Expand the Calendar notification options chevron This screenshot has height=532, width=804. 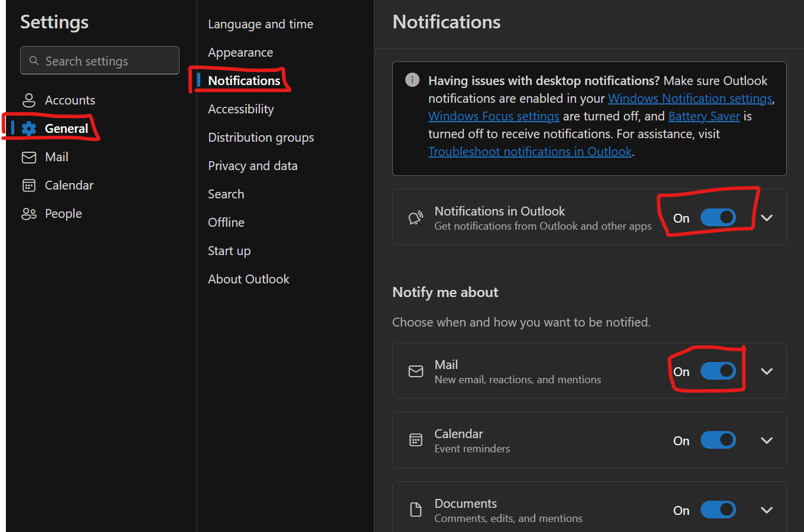coord(767,440)
